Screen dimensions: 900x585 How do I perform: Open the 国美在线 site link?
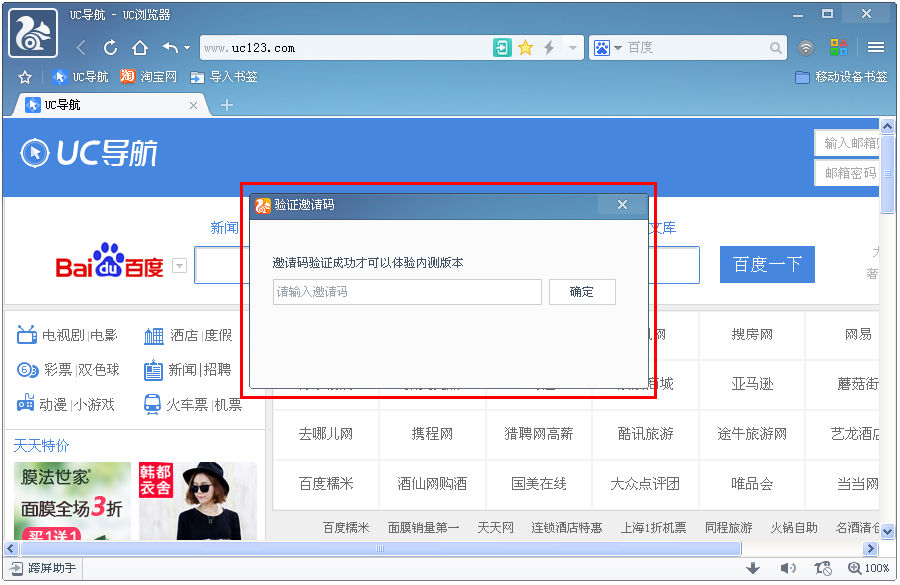[539, 484]
